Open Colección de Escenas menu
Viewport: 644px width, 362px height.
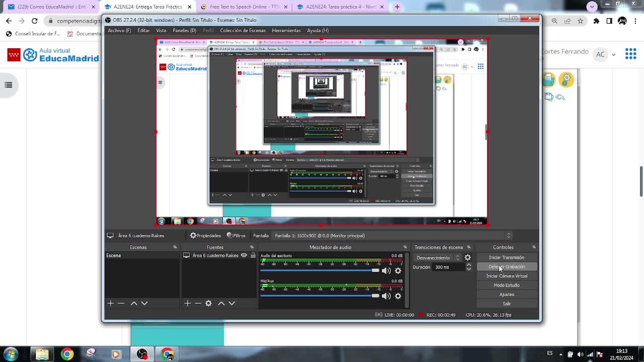pos(243,30)
